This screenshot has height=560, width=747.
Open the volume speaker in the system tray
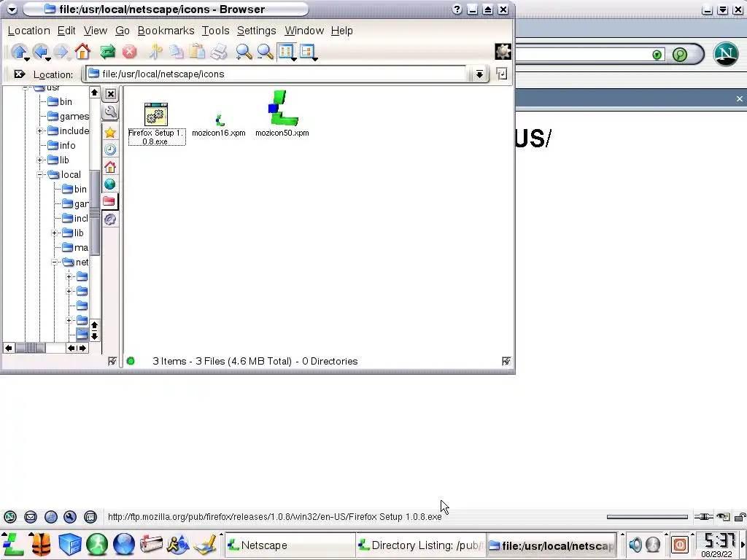coord(635,544)
